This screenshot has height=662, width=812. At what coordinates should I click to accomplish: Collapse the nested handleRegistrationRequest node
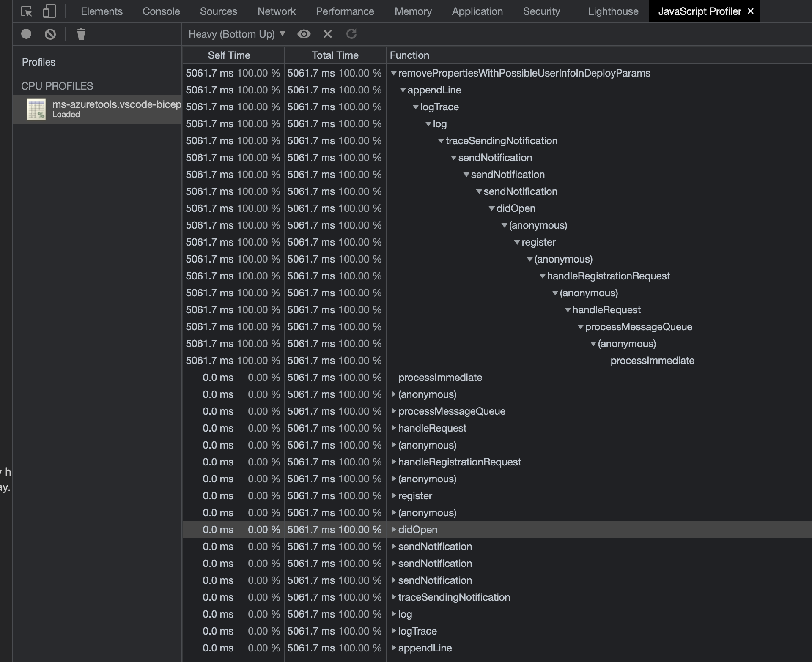[x=543, y=276]
